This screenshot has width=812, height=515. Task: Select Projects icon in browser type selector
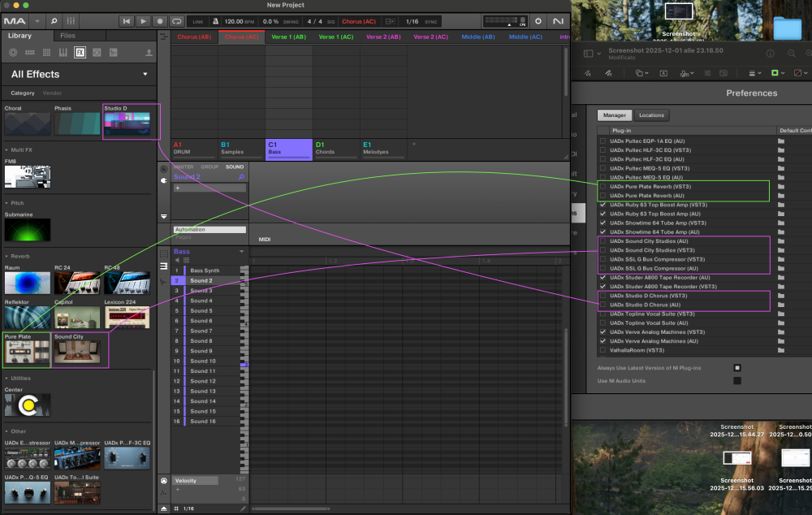point(13,52)
